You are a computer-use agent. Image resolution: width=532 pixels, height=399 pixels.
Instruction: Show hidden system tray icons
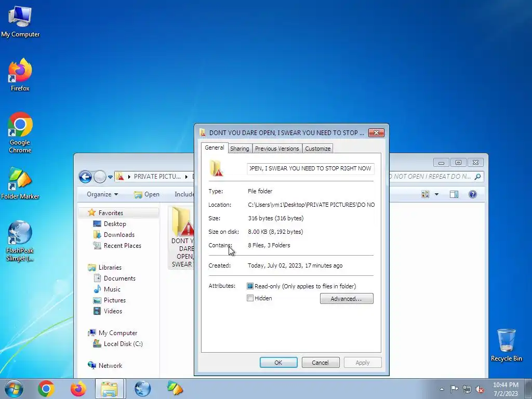(442, 389)
